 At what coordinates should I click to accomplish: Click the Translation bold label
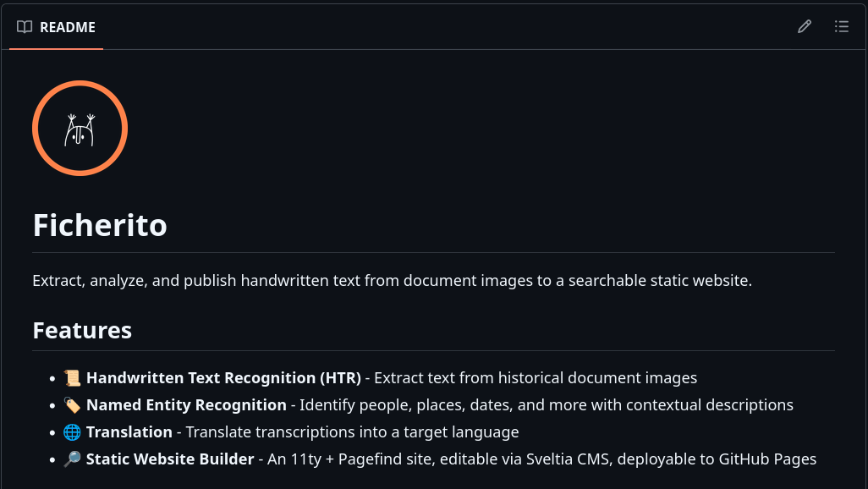coord(129,432)
